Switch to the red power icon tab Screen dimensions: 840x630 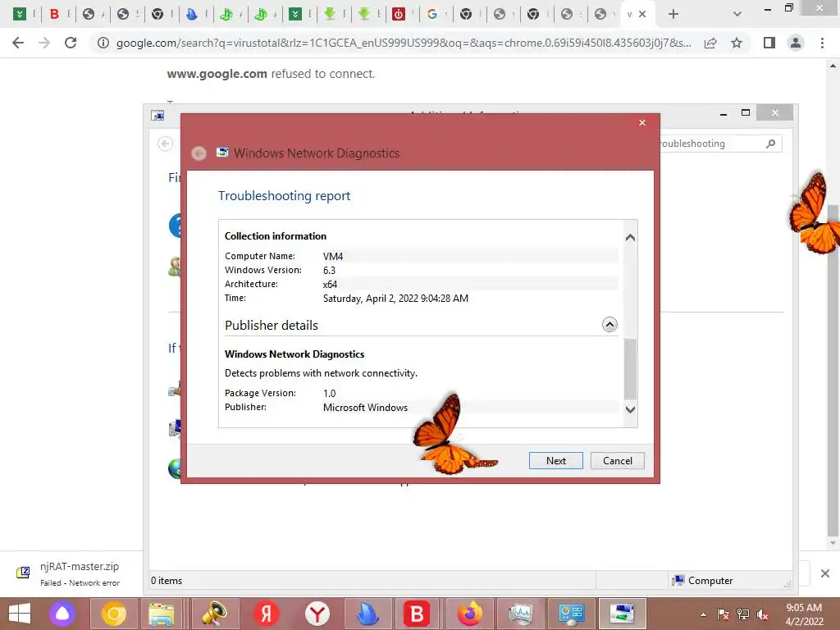[x=398, y=14]
